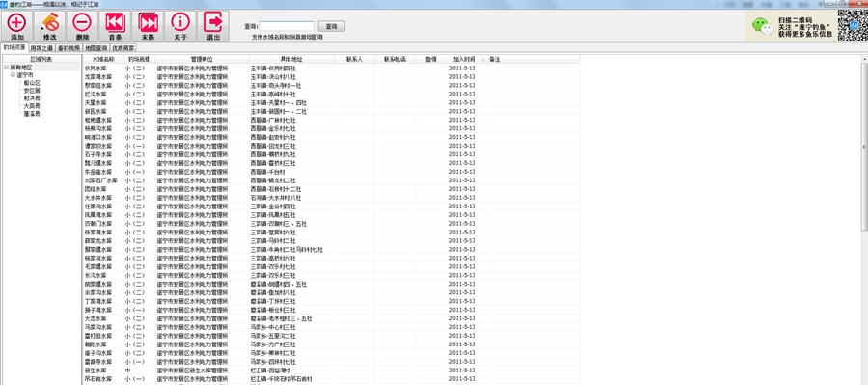Viewport: 868px width, 385px height.
Task: Click the green WeChat logo icon
Action: coord(762,26)
